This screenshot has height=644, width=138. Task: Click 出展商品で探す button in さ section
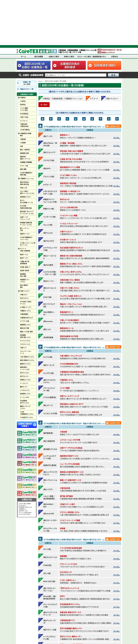point(113,423)
